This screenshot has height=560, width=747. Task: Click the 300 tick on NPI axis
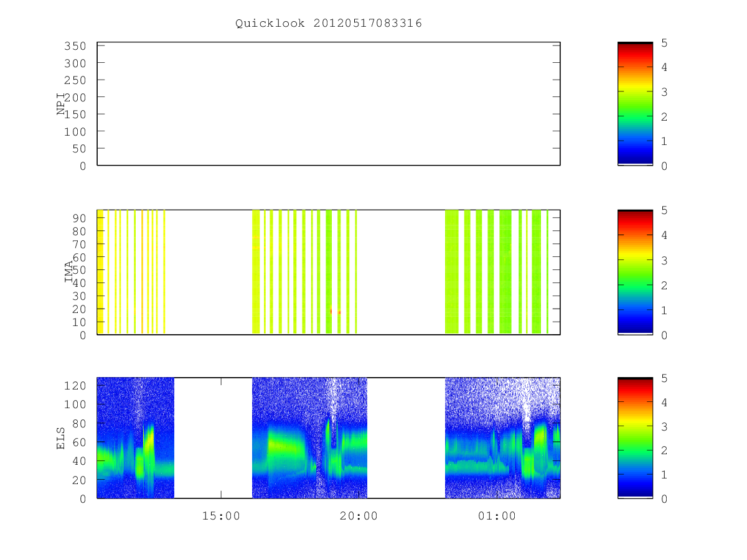(x=75, y=63)
